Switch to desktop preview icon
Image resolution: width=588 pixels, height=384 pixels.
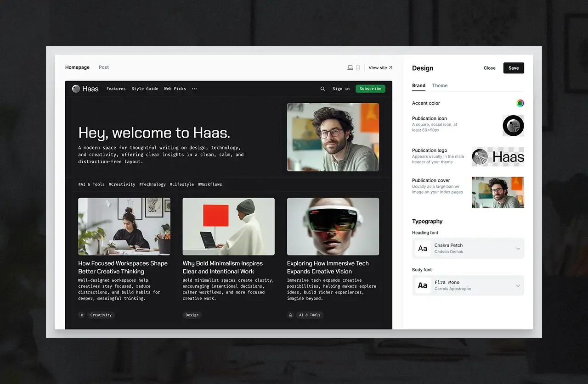pyautogui.click(x=350, y=67)
